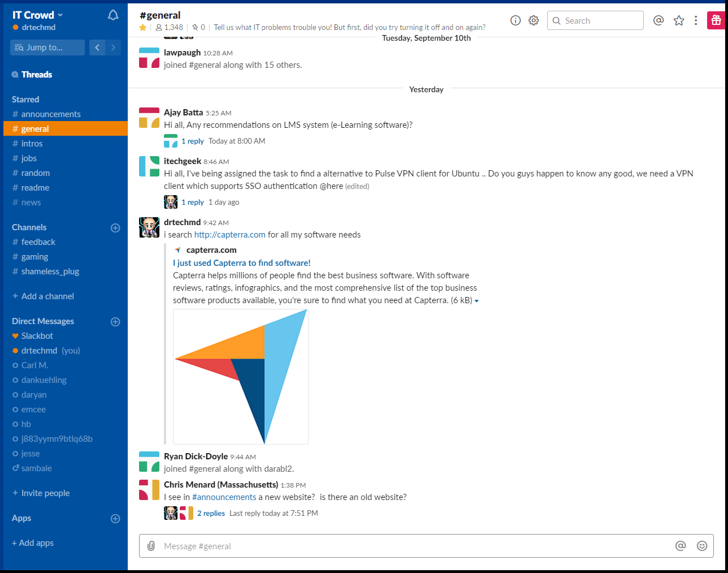
Task: Show starred items star icon
Action: pyautogui.click(x=679, y=20)
